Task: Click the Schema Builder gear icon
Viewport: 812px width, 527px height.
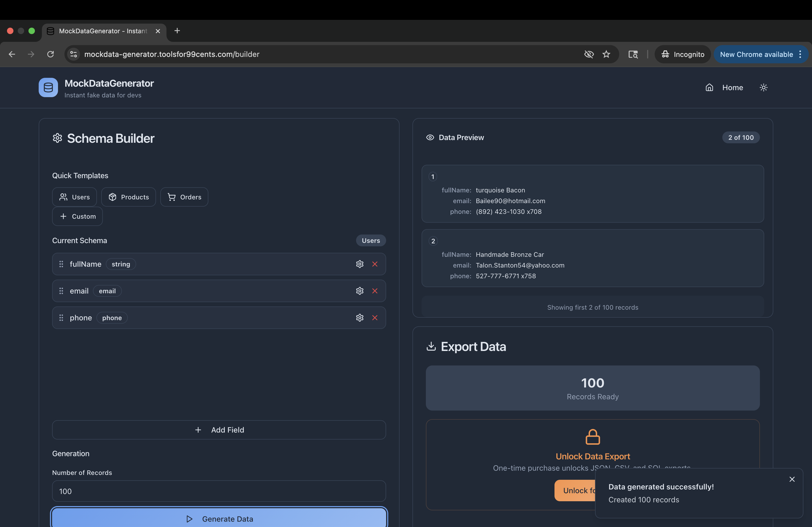Action: coord(57,138)
